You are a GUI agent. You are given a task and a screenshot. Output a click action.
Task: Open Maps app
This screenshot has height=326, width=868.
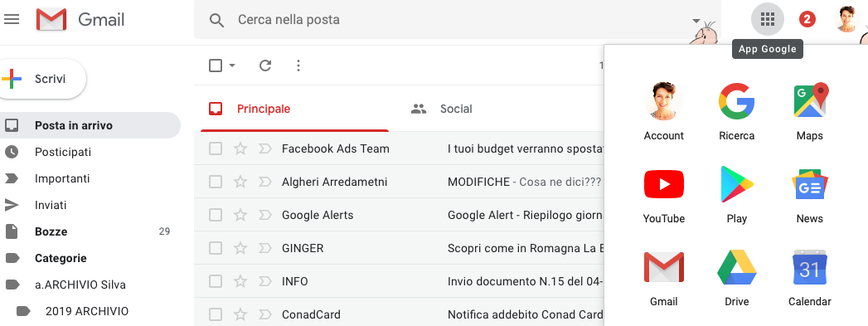pos(810,111)
